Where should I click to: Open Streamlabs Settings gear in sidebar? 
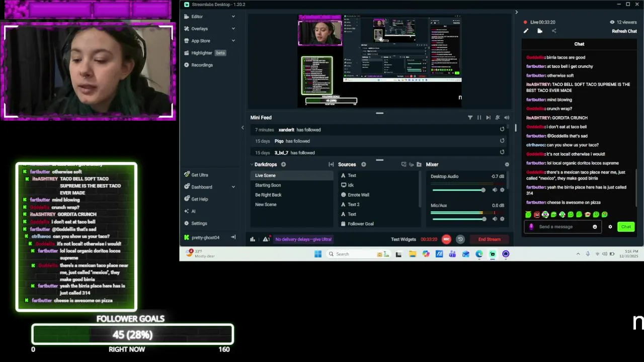(x=187, y=223)
